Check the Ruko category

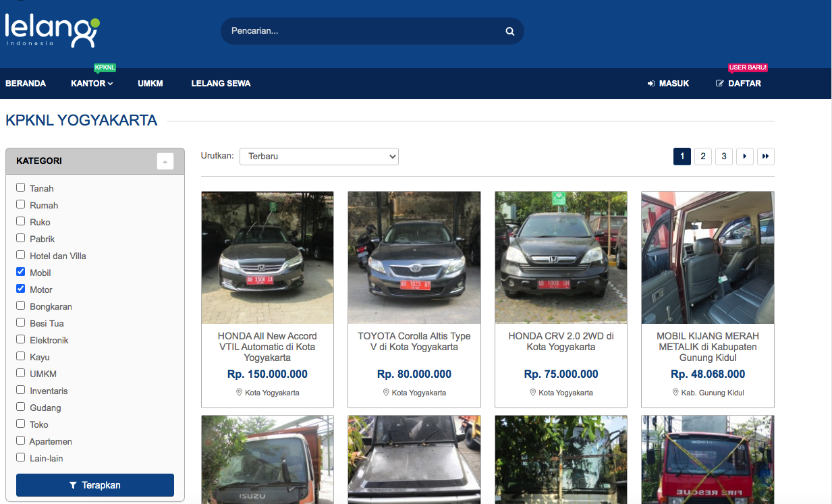click(21, 221)
